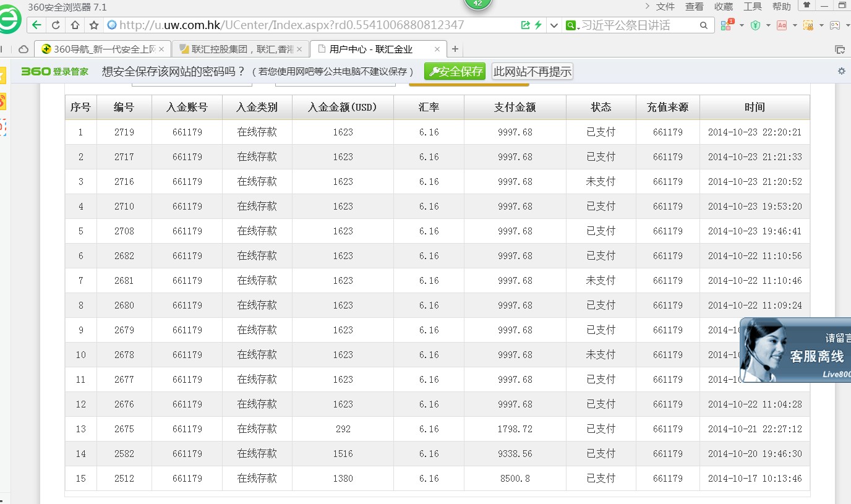851x504 pixels.
Task: Reload the page with the refresh icon
Action: click(x=56, y=25)
